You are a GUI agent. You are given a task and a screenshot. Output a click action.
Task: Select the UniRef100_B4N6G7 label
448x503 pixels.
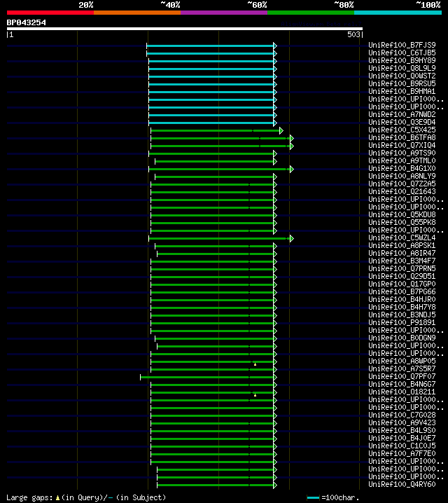402,384
